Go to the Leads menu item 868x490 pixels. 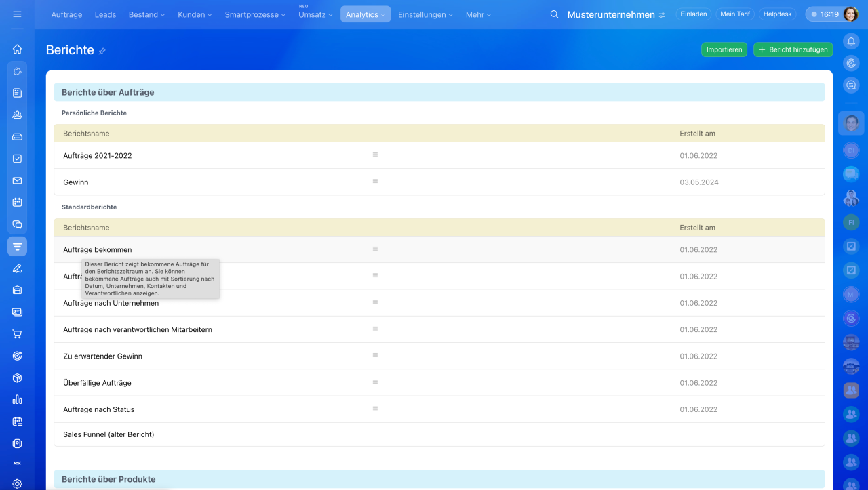(105, 14)
